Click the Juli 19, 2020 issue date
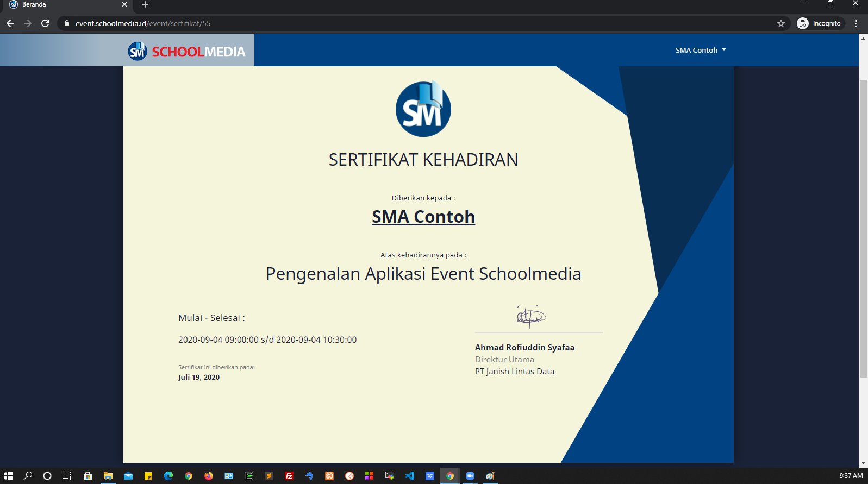The width and height of the screenshot is (868, 484). click(x=199, y=377)
